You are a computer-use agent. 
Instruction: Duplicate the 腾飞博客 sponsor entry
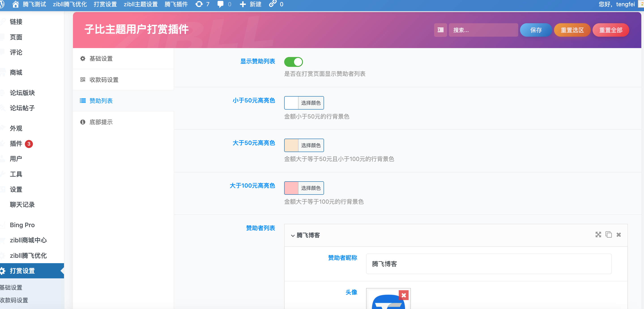pyautogui.click(x=608, y=235)
